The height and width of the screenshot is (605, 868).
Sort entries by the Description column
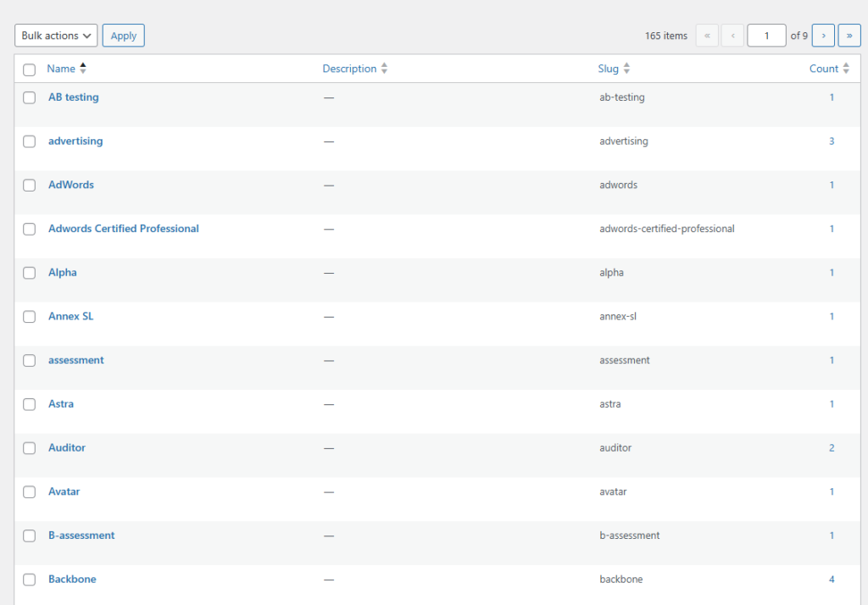(x=349, y=68)
